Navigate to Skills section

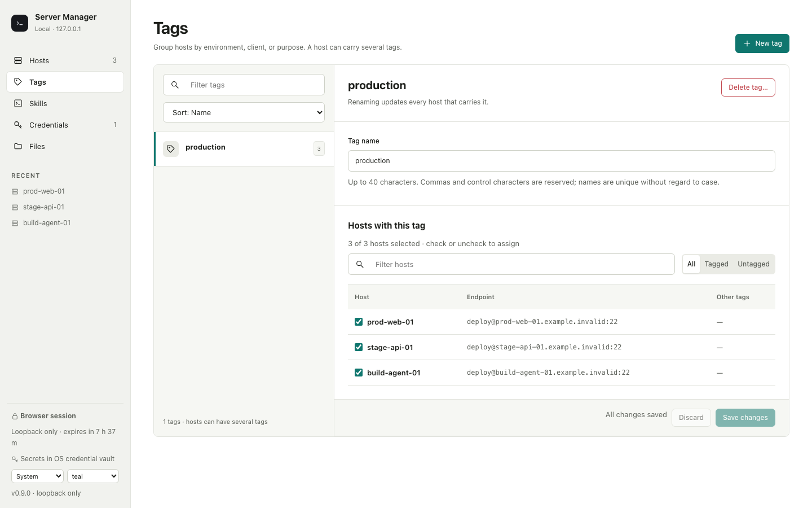click(65, 103)
